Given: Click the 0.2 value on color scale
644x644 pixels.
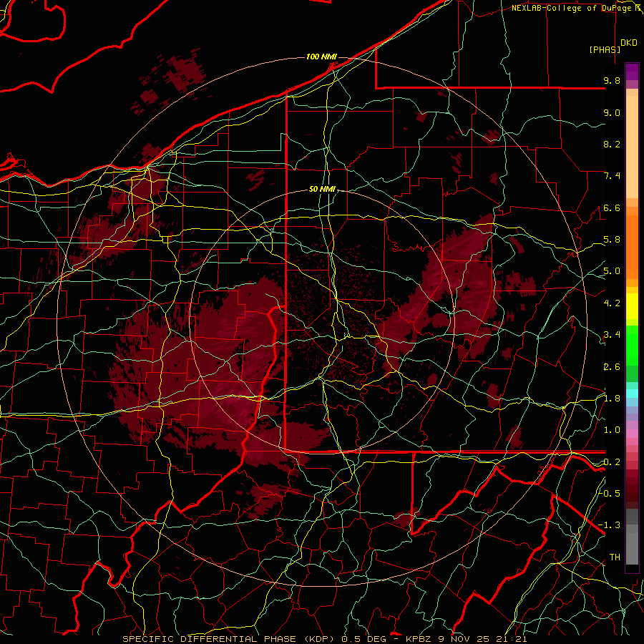Looking at the screenshot, I should [612, 462].
